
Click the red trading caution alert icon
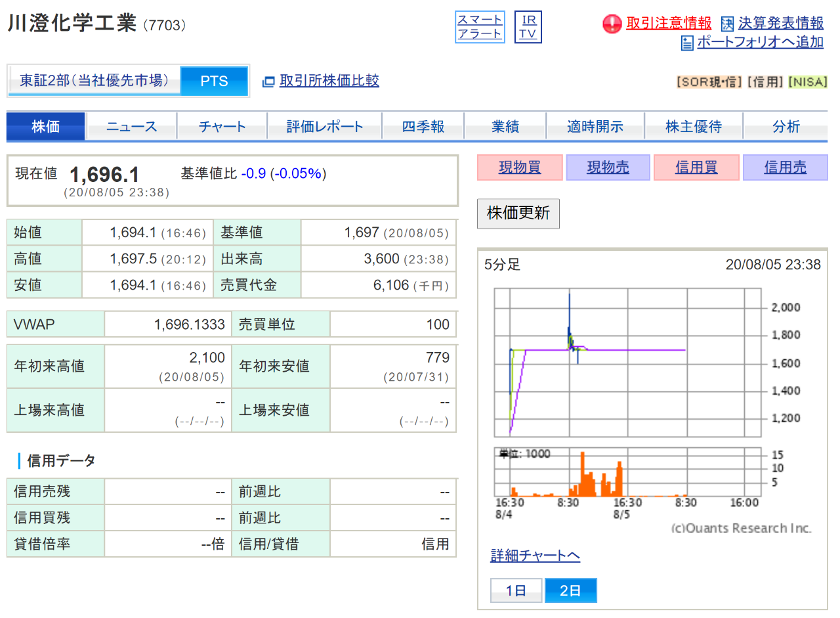612,24
